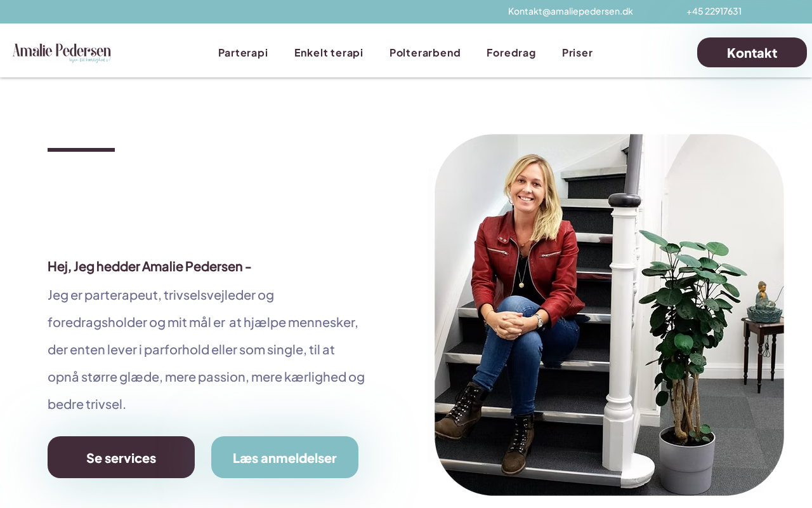812x508 pixels.
Task: Open the Læs anmeldelser button
Action: click(285, 457)
